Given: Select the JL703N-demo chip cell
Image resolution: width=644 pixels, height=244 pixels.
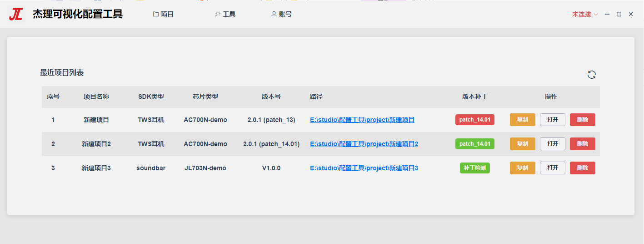Looking at the screenshot, I should coord(205,168).
